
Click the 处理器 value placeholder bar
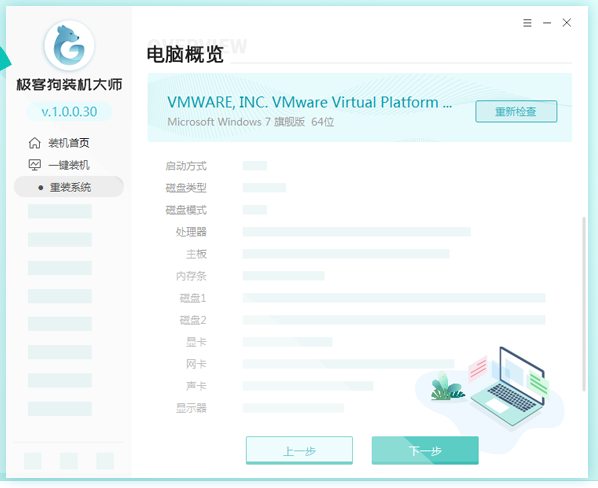tap(357, 232)
